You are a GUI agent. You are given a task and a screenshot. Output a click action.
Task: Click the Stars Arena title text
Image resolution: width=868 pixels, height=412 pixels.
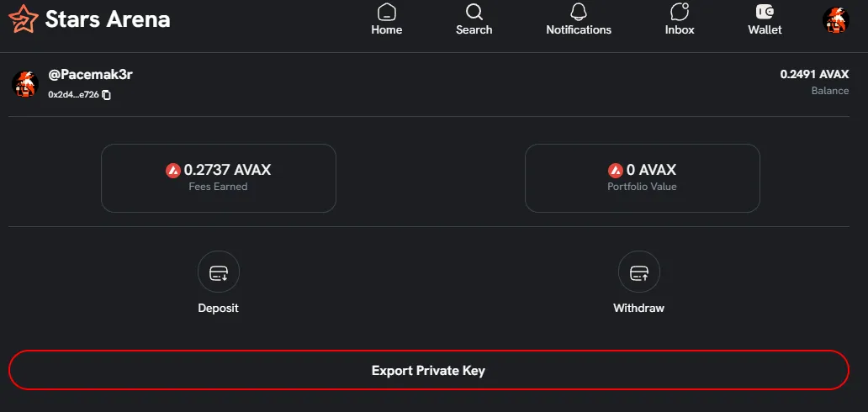pyautogui.click(x=108, y=18)
